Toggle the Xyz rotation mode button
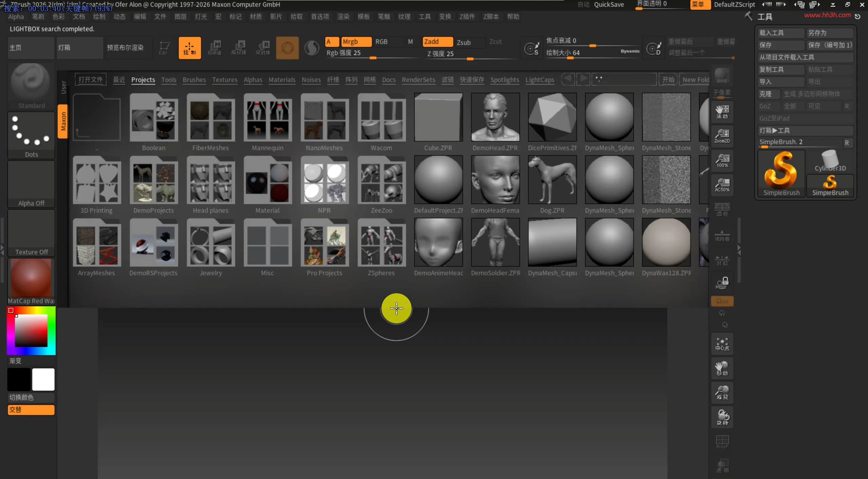This screenshot has height=479, width=868. pyautogui.click(x=722, y=301)
